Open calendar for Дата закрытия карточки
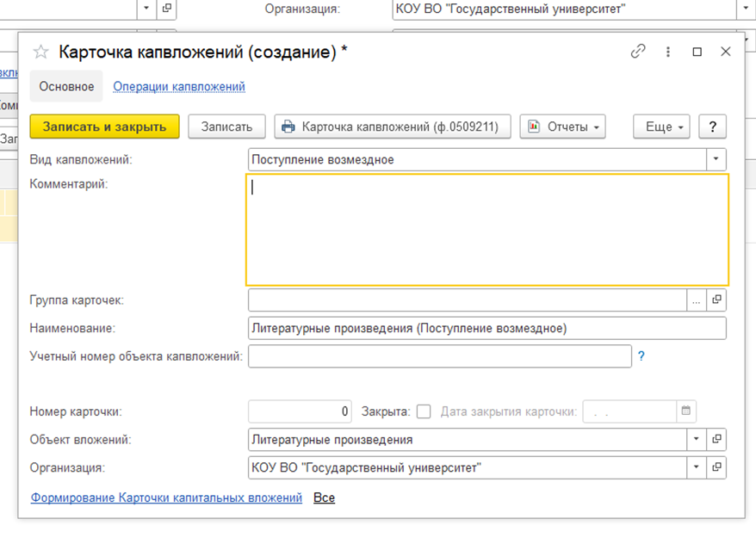 (x=686, y=411)
